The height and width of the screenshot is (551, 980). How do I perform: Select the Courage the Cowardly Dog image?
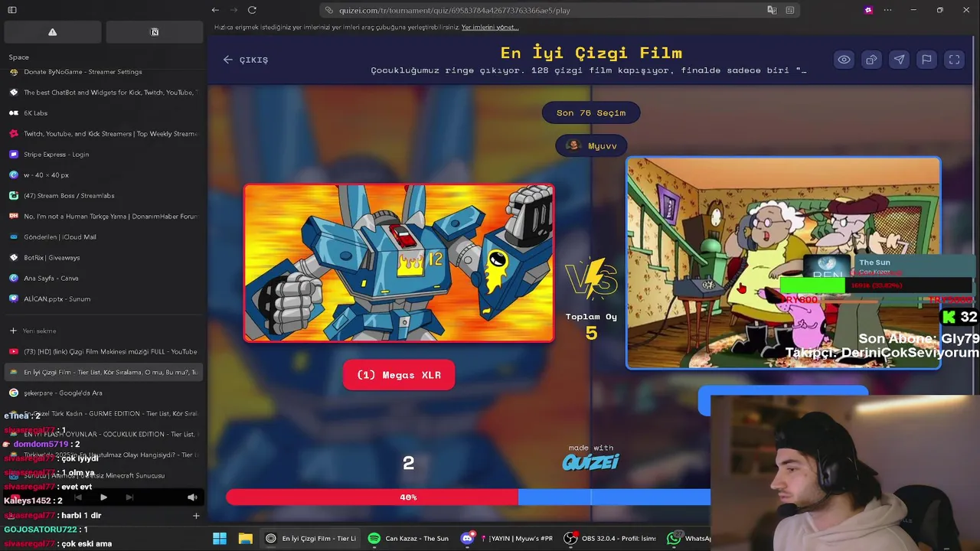pos(783,262)
